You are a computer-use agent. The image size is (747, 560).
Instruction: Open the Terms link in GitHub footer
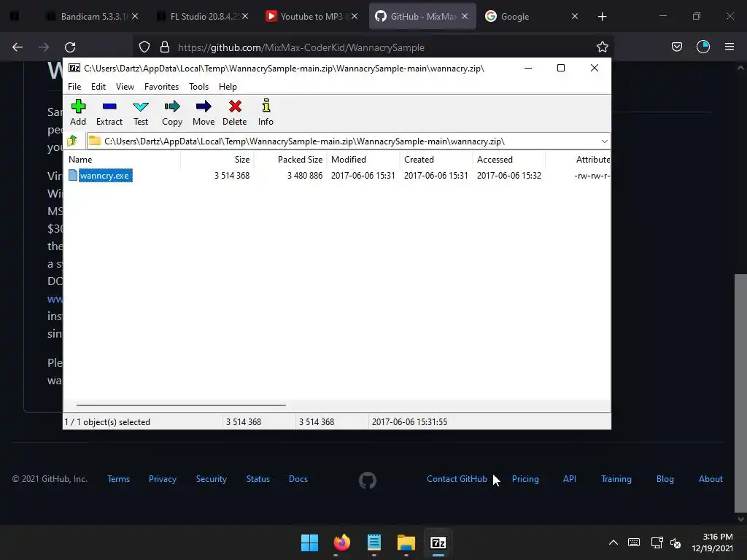click(119, 479)
